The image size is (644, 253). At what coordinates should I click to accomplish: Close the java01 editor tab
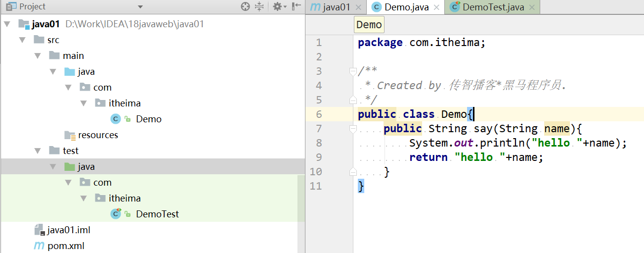(359, 7)
